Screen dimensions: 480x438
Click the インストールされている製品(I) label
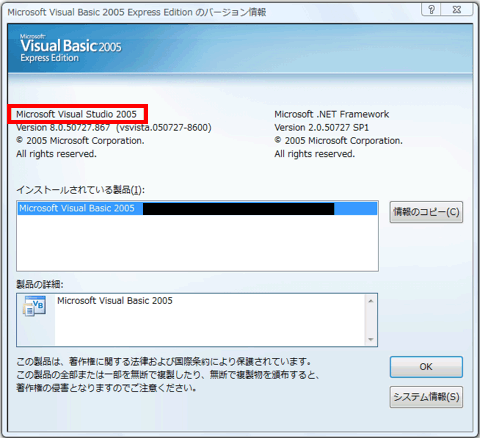click(x=81, y=190)
